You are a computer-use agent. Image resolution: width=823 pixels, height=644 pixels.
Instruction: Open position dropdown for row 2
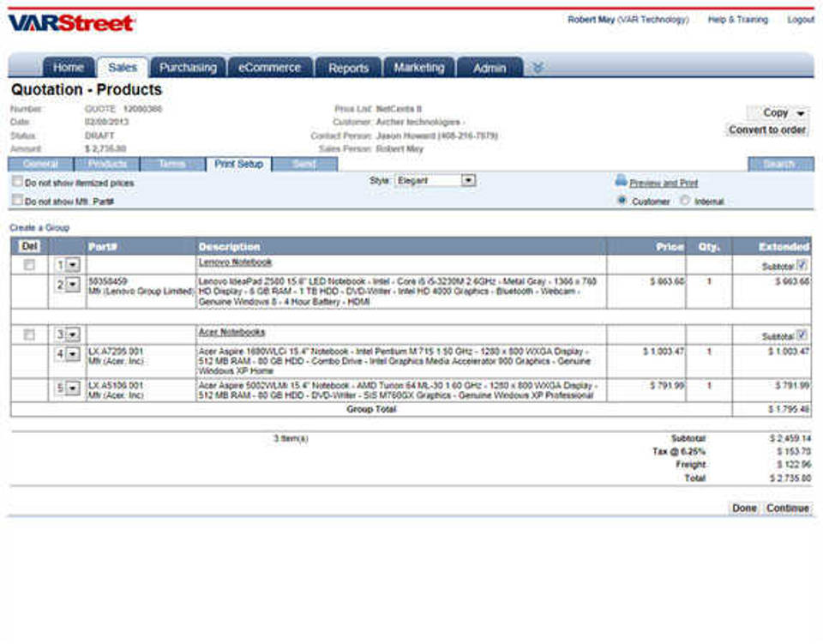pyautogui.click(x=73, y=285)
